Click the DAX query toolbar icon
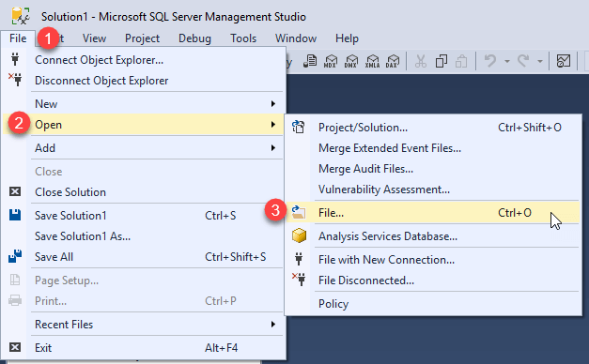Screen dimensions: 589x364 pyautogui.click(x=393, y=61)
